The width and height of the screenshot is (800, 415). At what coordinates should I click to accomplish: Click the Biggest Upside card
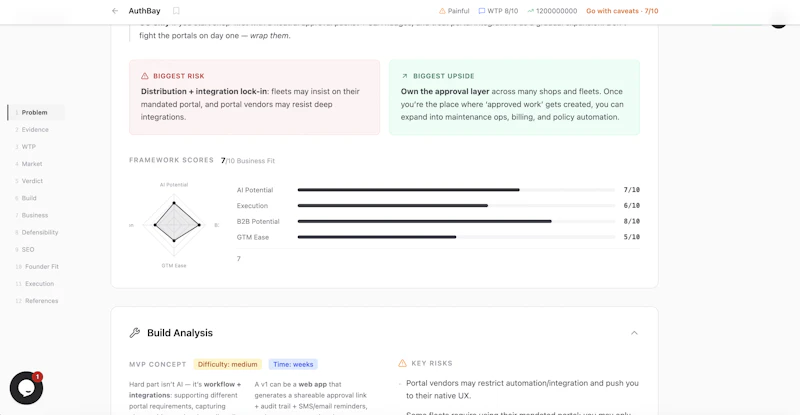tap(514, 97)
